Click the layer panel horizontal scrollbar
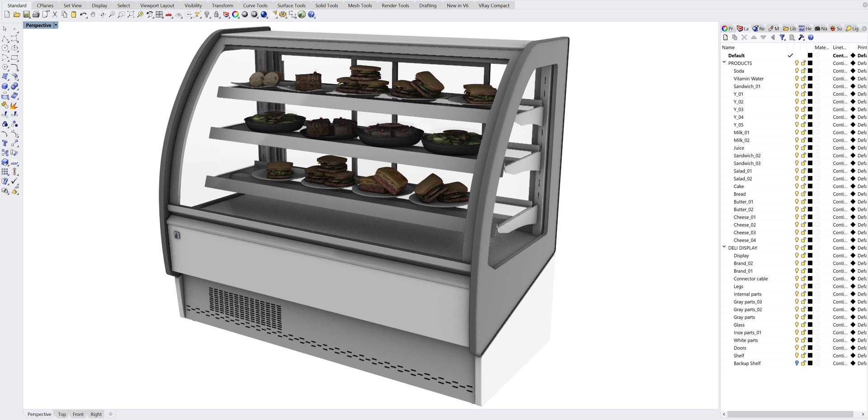This screenshot has height=420, width=868. click(x=790, y=414)
